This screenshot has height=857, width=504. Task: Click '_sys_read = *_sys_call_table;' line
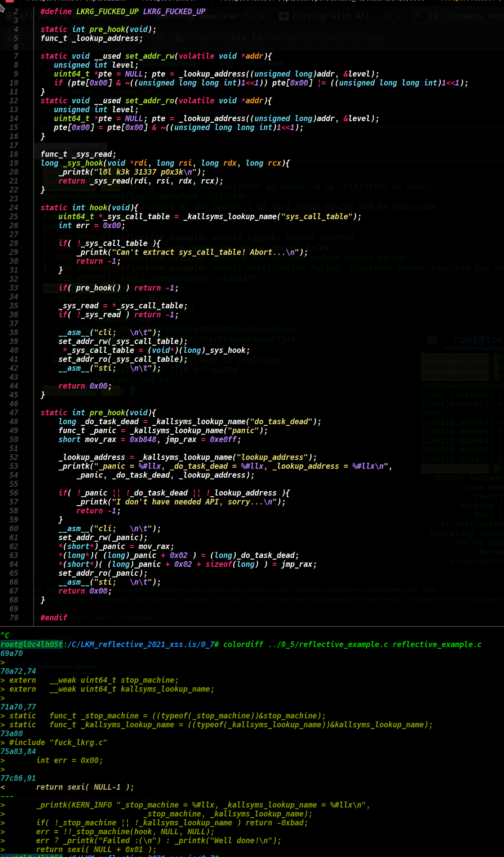123,306
